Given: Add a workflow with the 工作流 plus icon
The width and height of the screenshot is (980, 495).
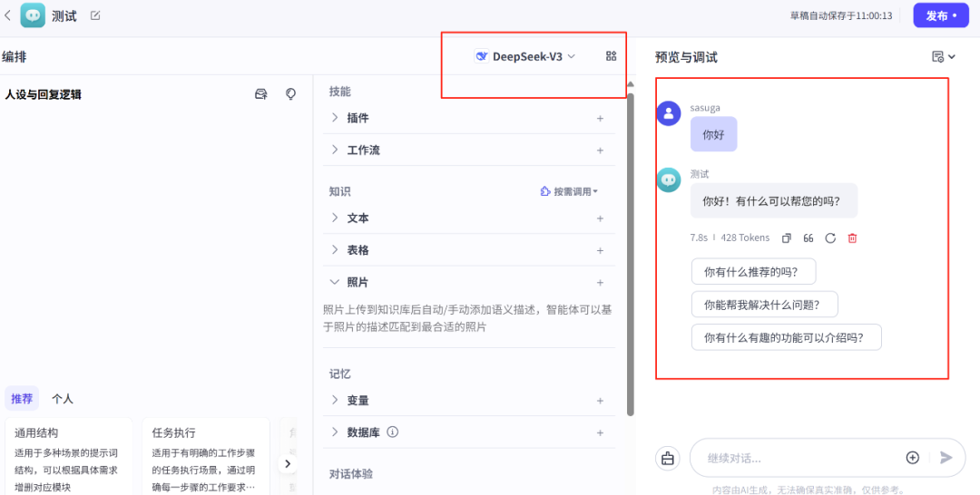Looking at the screenshot, I should click(x=600, y=150).
